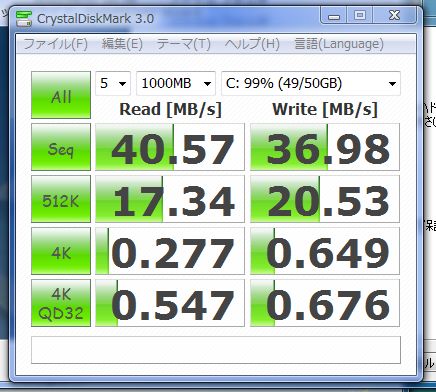Open the test size dropdown showing 1000MB
Viewport: 436px width, 392px height.
[176, 83]
